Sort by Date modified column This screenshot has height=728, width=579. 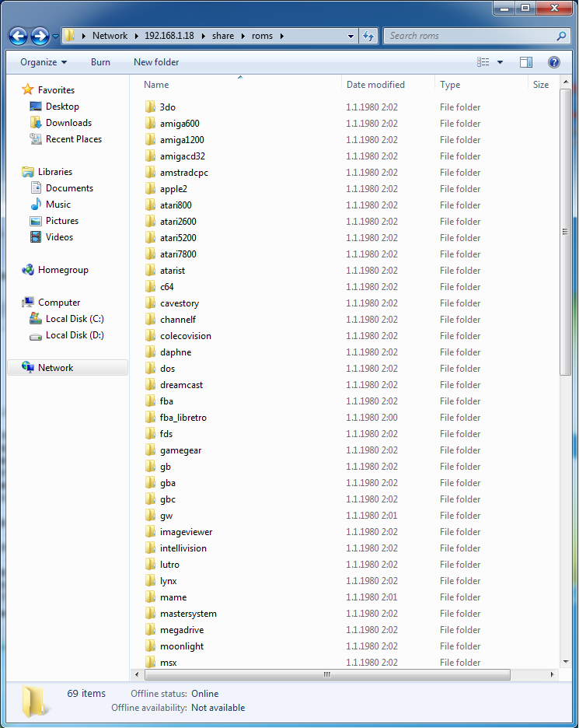pyautogui.click(x=375, y=85)
